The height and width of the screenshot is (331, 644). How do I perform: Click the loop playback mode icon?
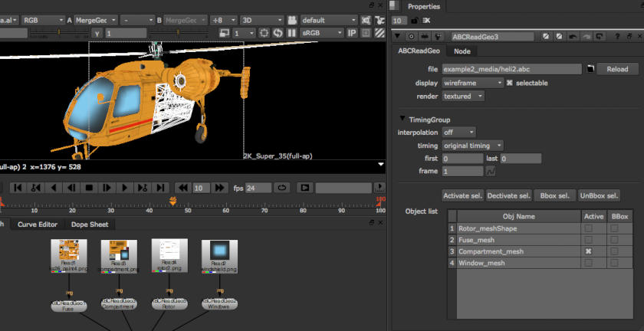coord(281,188)
